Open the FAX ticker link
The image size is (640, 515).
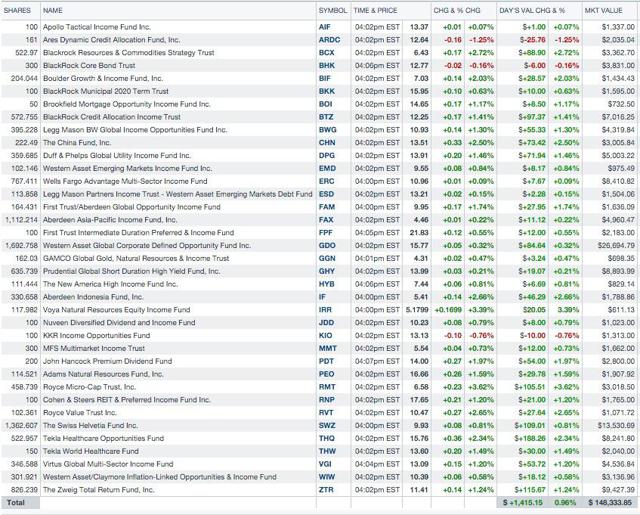pyautogui.click(x=326, y=220)
